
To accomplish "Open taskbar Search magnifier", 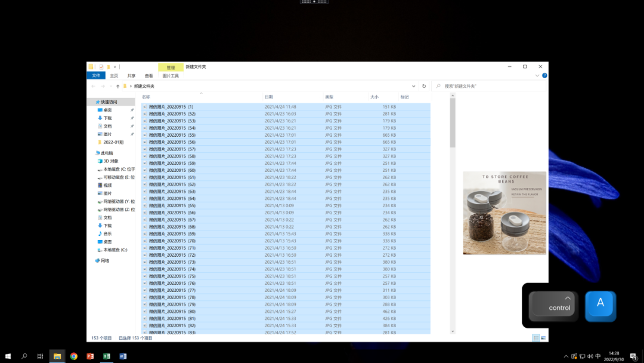I will (24, 356).
